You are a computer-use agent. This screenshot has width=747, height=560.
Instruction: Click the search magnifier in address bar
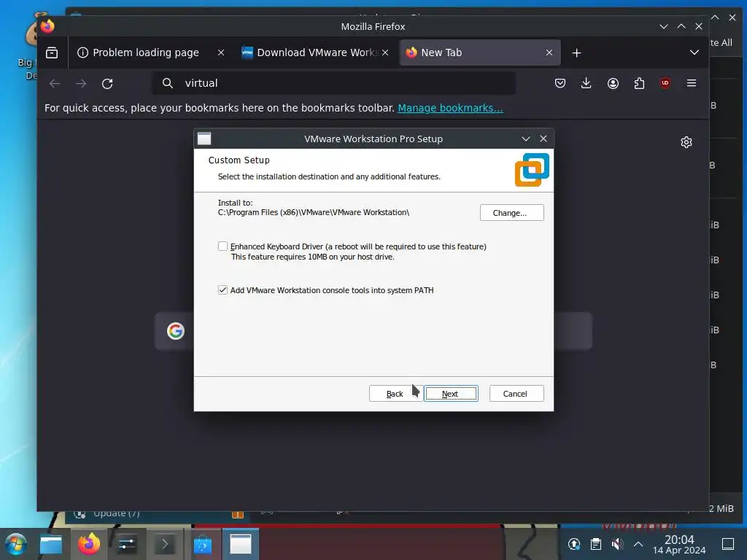[167, 83]
